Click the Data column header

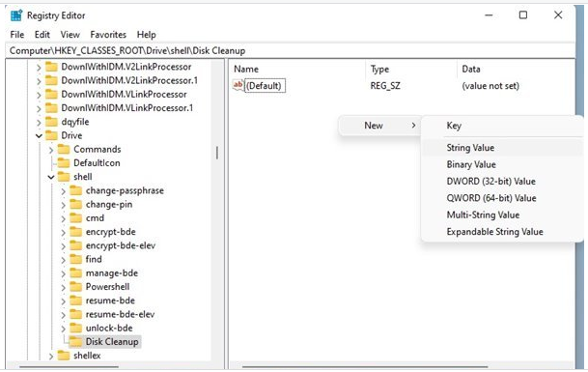(x=471, y=69)
